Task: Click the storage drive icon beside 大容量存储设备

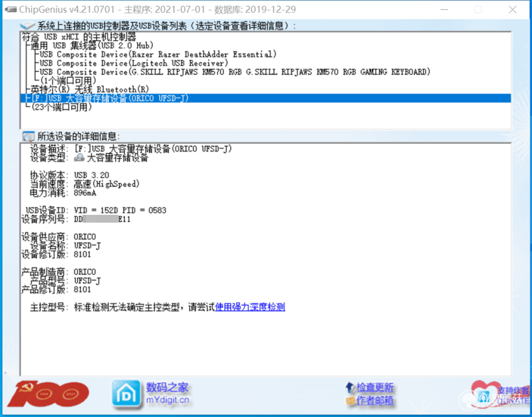Action: click(x=79, y=158)
